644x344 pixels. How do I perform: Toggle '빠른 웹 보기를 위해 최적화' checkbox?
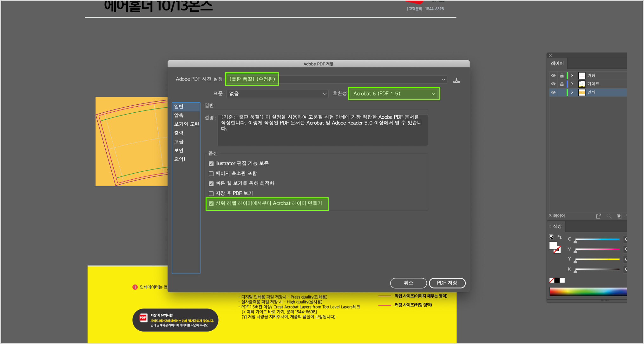click(x=211, y=183)
